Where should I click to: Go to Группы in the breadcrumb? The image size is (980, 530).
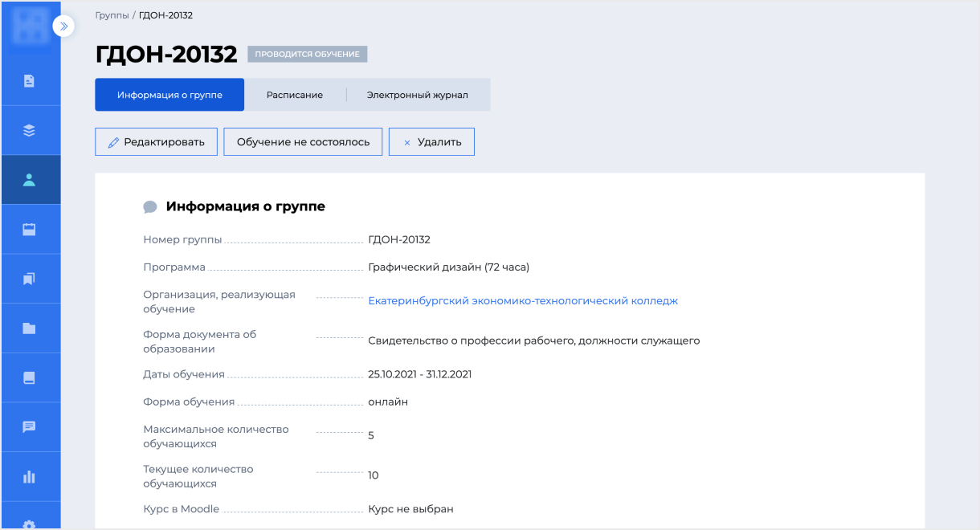coord(112,15)
